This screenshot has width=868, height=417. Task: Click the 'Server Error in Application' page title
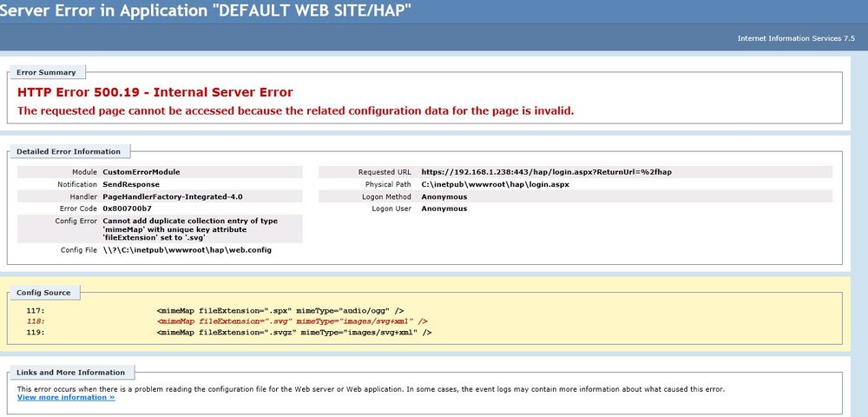click(206, 11)
